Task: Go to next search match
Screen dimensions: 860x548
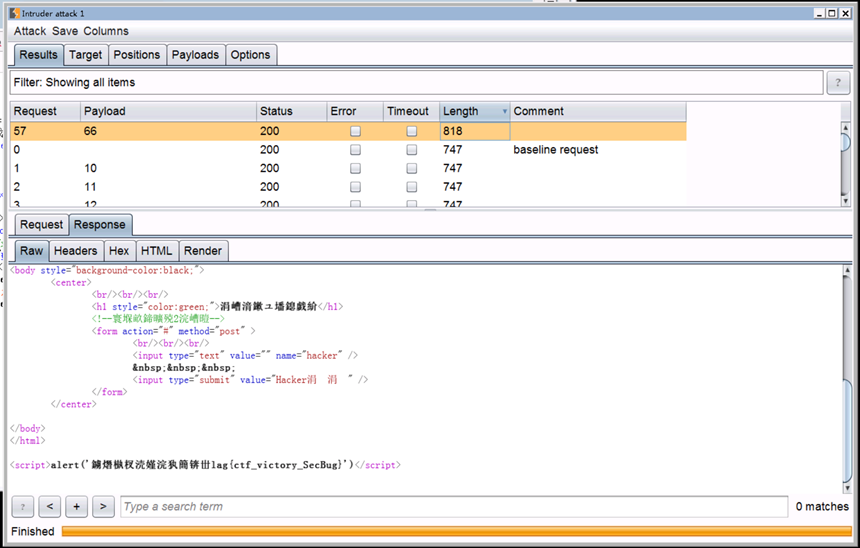Action: click(x=103, y=507)
